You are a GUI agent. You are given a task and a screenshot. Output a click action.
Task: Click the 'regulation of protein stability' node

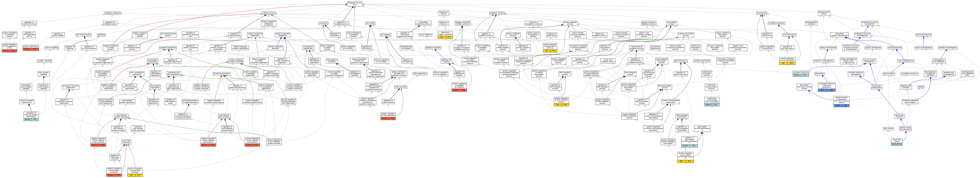(58, 35)
